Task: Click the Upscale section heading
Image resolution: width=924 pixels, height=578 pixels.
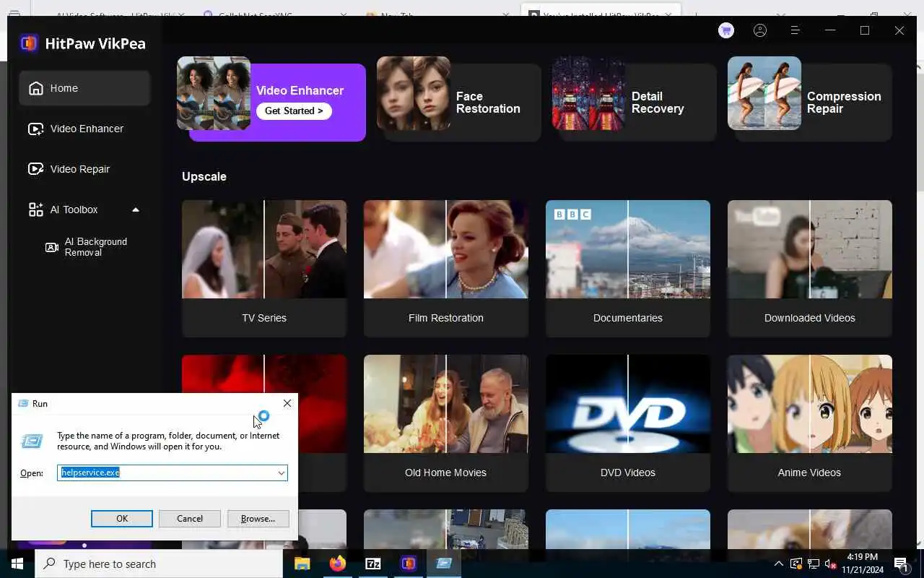Action: 204,176
